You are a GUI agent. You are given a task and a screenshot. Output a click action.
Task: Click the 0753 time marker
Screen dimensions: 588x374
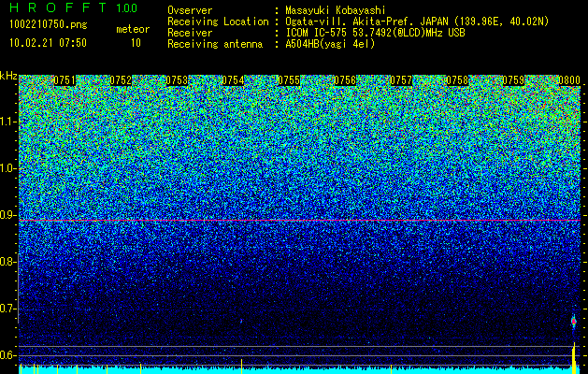click(177, 80)
